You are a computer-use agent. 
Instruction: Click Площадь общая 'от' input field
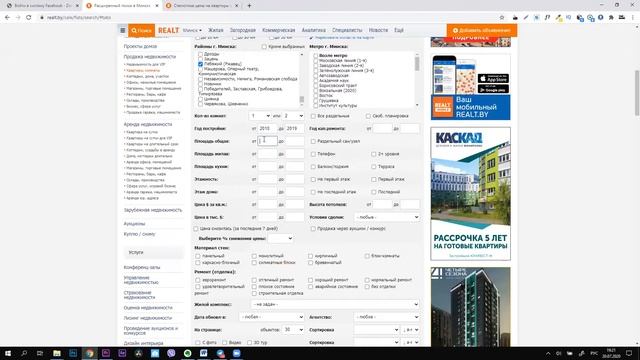[x=268, y=141]
